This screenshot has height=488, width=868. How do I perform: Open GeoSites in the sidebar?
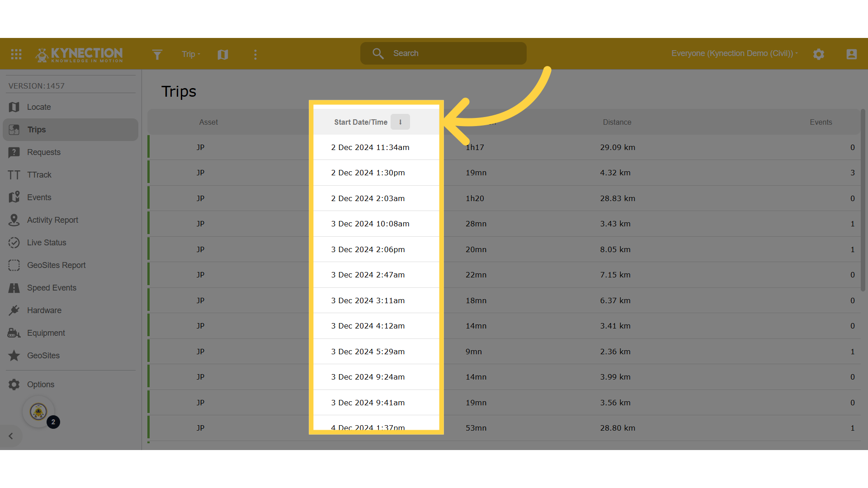point(71,356)
